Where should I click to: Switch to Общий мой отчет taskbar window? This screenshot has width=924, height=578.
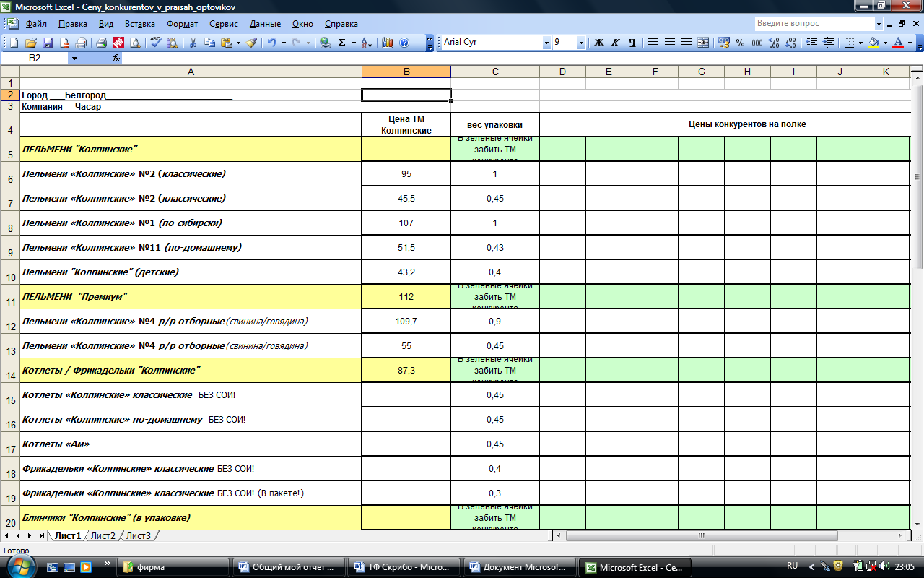(x=288, y=567)
